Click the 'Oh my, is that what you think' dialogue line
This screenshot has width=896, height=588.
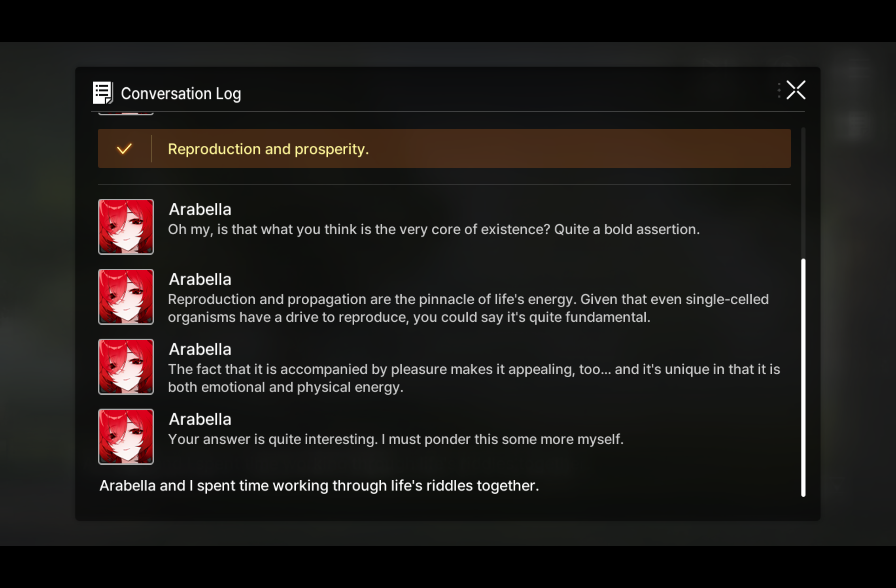(434, 229)
